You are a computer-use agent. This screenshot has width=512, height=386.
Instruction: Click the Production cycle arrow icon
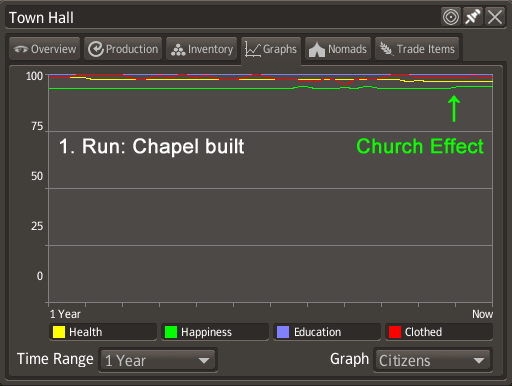[96, 49]
